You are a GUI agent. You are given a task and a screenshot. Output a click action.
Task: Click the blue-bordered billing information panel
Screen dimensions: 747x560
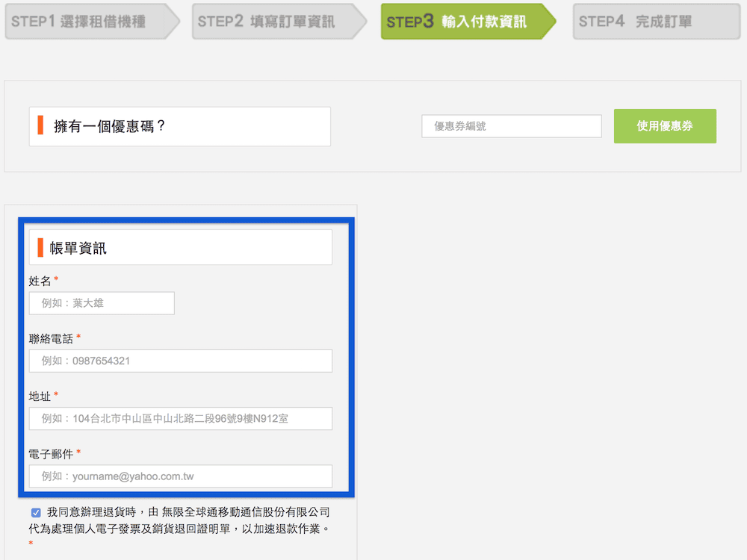pyautogui.click(x=187, y=355)
